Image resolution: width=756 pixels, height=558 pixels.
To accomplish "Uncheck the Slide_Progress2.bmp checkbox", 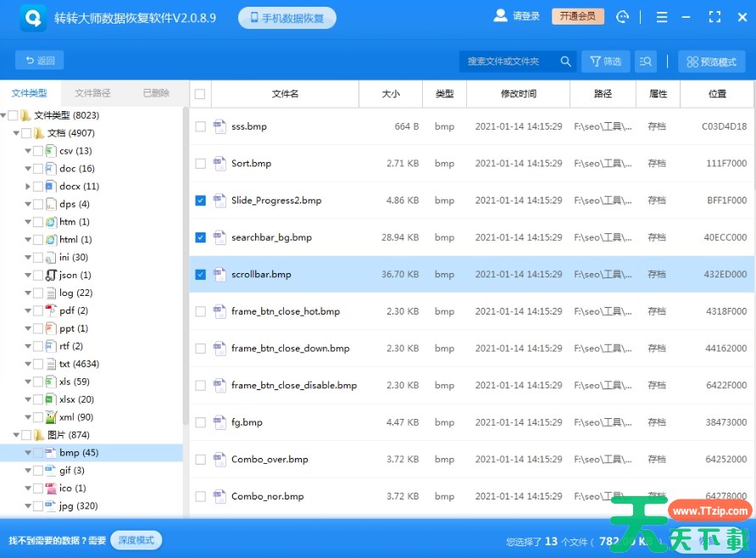I will (x=200, y=201).
